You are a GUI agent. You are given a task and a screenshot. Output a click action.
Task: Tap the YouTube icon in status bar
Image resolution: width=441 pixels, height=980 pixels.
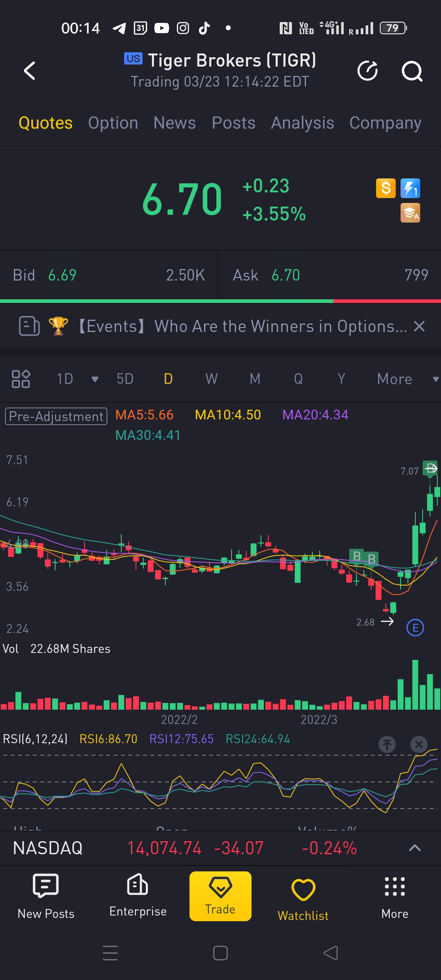[162, 28]
